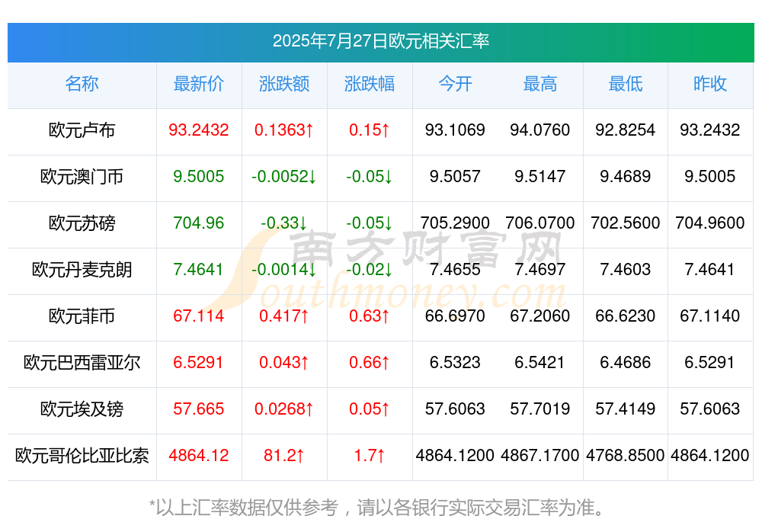762x532 pixels.
Task: Select latest price 9.5005 in green
Action: click(x=199, y=177)
